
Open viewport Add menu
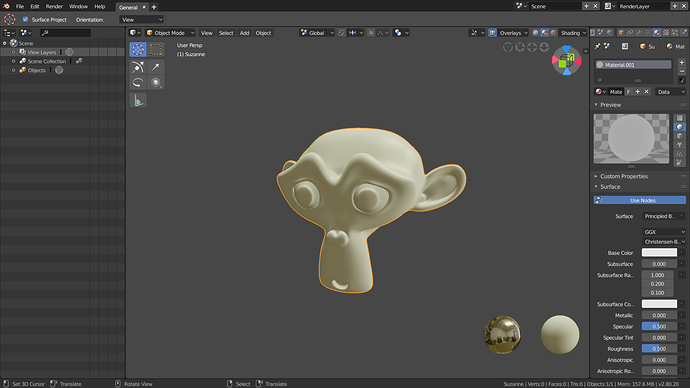coord(244,33)
